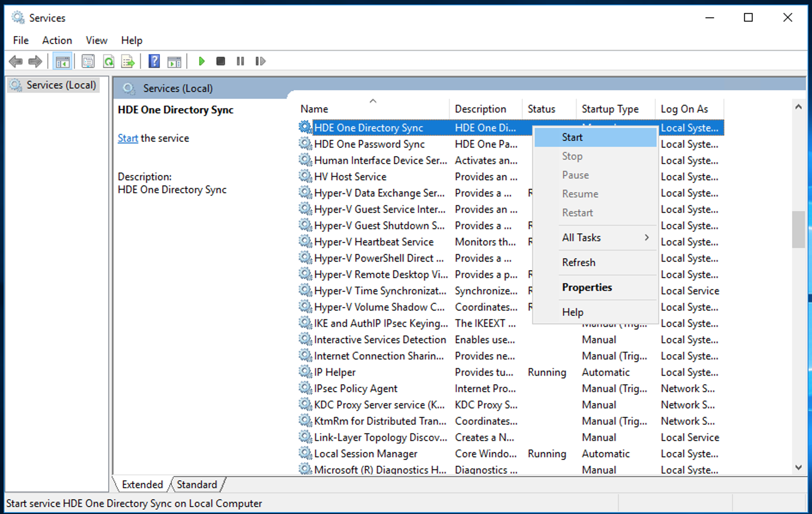Click gear icon of IP Helper row
This screenshot has height=514, width=812.
(x=305, y=372)
